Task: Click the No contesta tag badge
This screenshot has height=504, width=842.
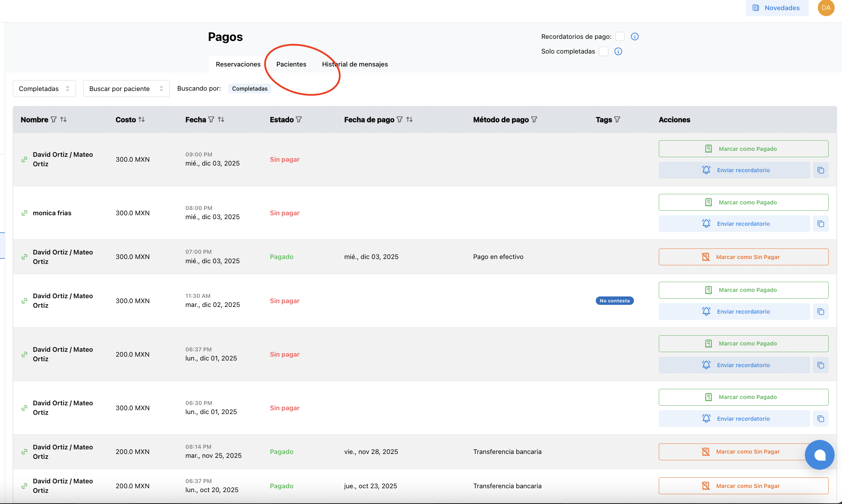Action: (x=614, y=301)
